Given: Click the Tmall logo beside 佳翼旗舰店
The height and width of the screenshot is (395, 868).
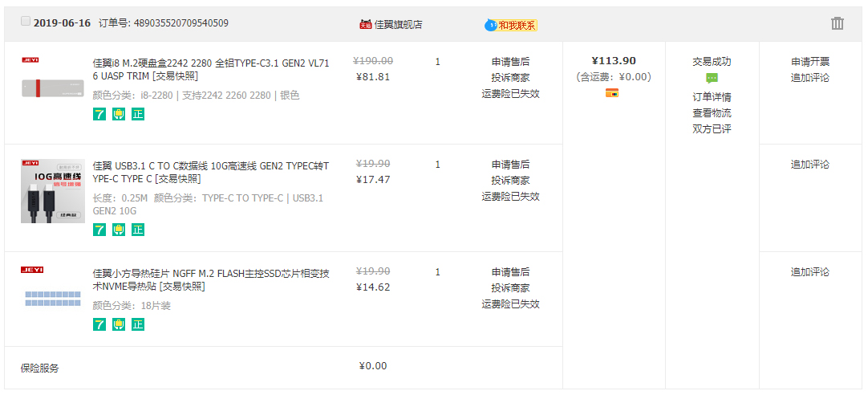Looking at the screenshot, I should 365,24.
